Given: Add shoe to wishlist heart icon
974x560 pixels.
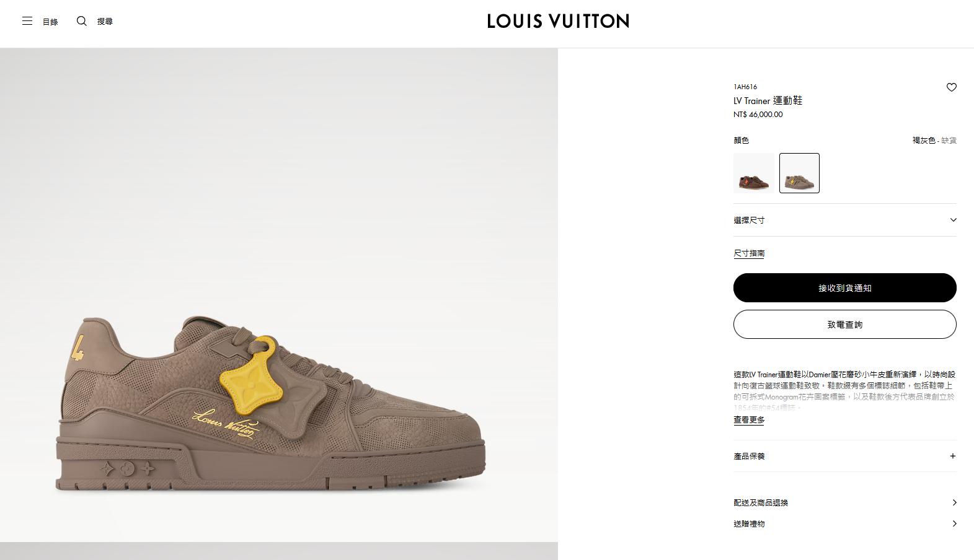Looking at the screenshot, I should pyautogui.click(x=951, y=87).
